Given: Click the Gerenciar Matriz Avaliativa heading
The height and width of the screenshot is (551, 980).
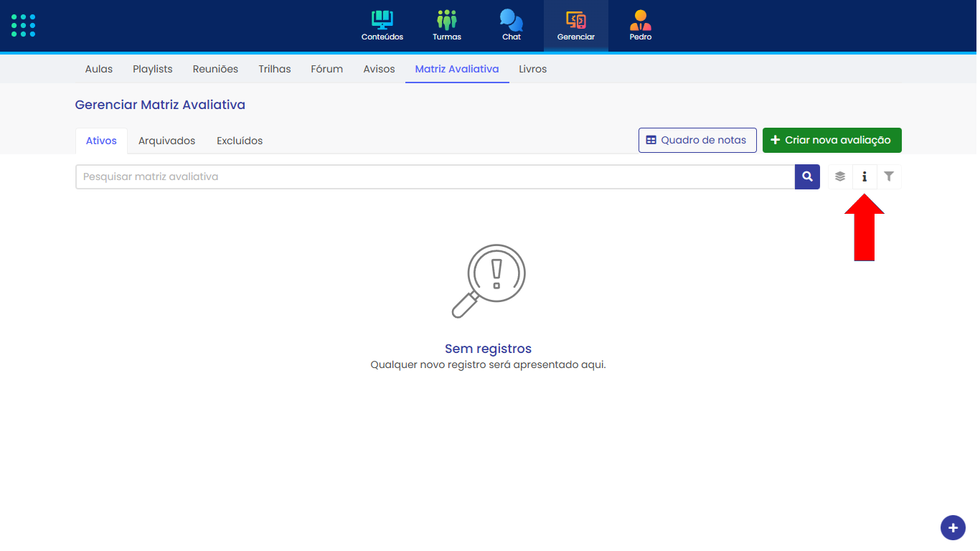Looking at the screenshot, I should pyautogui.click(x=160, y=105).
